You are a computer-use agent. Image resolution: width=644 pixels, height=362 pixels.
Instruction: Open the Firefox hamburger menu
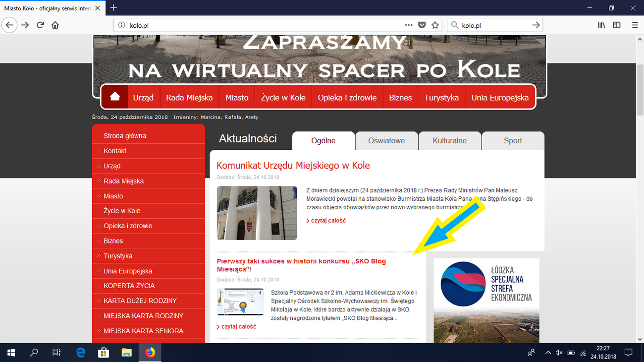click(635, 25)
